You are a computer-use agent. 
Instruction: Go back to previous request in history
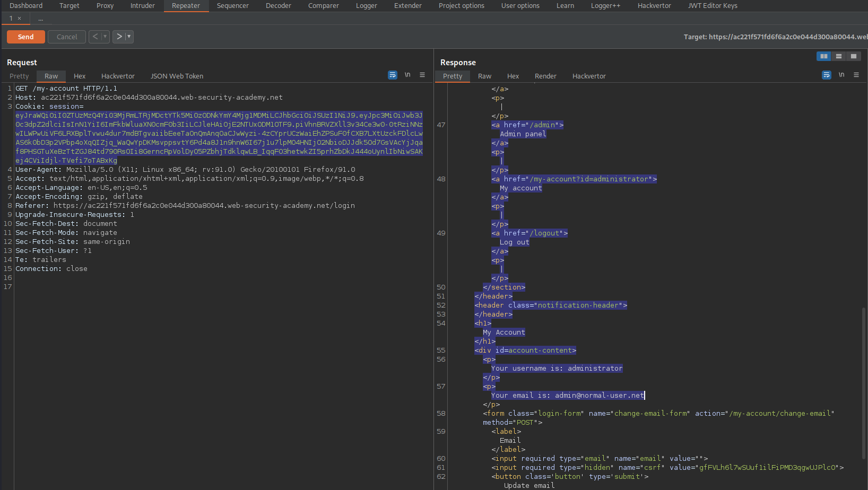pos(95,37)
